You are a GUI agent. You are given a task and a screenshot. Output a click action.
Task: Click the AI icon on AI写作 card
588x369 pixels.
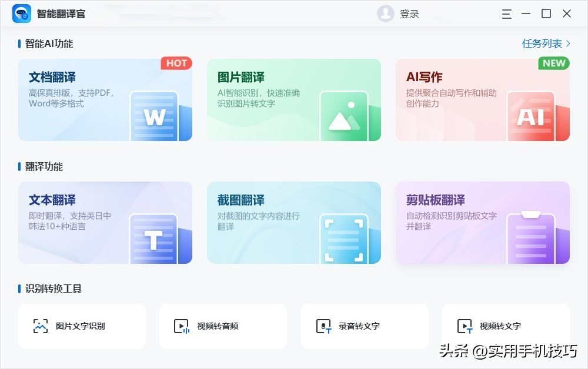533,117
